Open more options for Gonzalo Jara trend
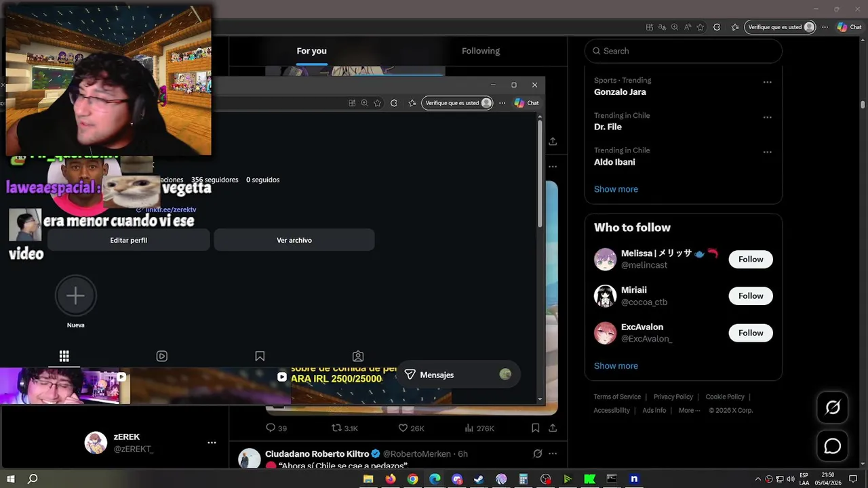 767,82
